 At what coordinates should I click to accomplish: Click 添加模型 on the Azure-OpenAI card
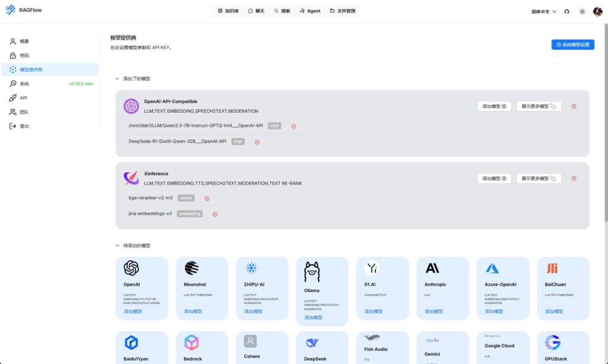[493, 311]
